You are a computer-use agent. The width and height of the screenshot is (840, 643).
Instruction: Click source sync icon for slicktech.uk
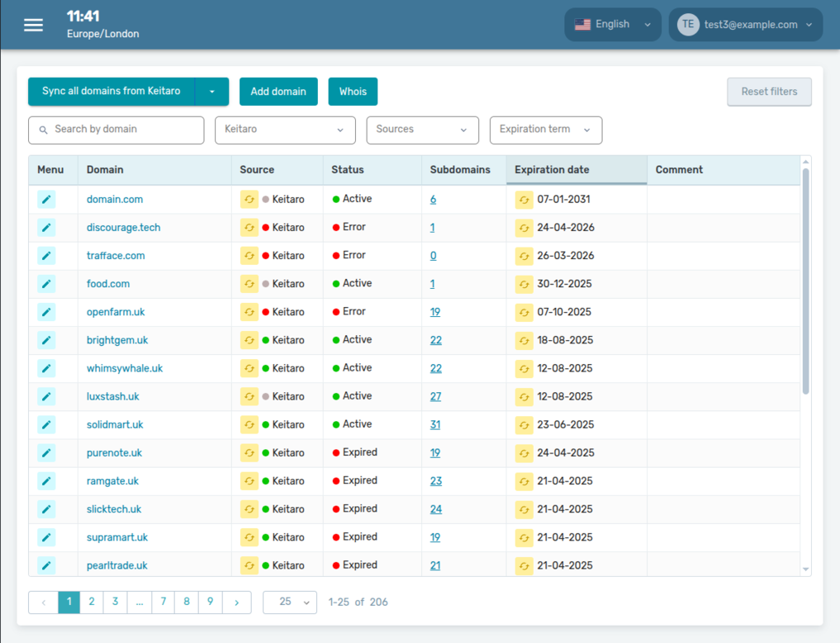tap(249, 509)
